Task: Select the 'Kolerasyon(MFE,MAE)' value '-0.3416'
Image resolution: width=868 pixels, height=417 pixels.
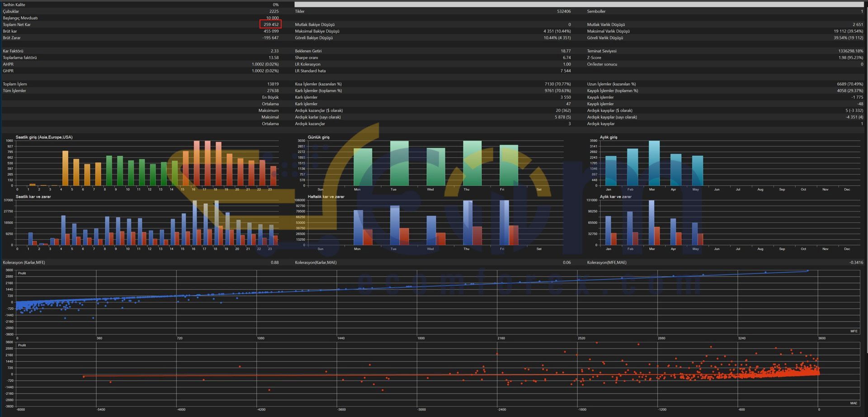Action: coord(856,262)
